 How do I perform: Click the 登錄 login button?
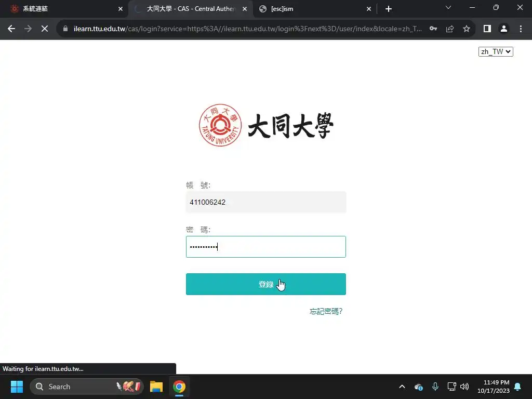coord(265,284)
